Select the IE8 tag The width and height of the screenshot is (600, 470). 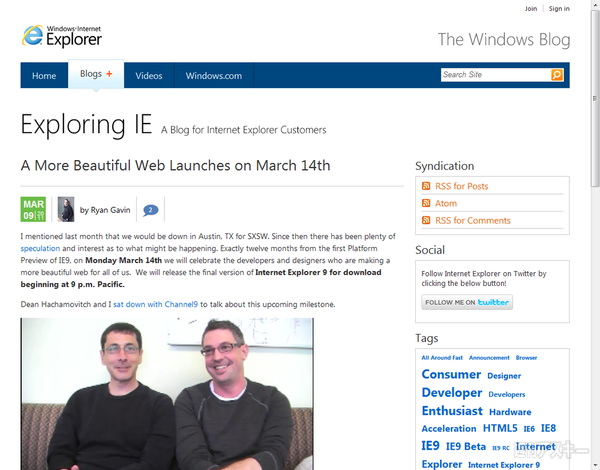pyautogui.click(x=548, y=428)
